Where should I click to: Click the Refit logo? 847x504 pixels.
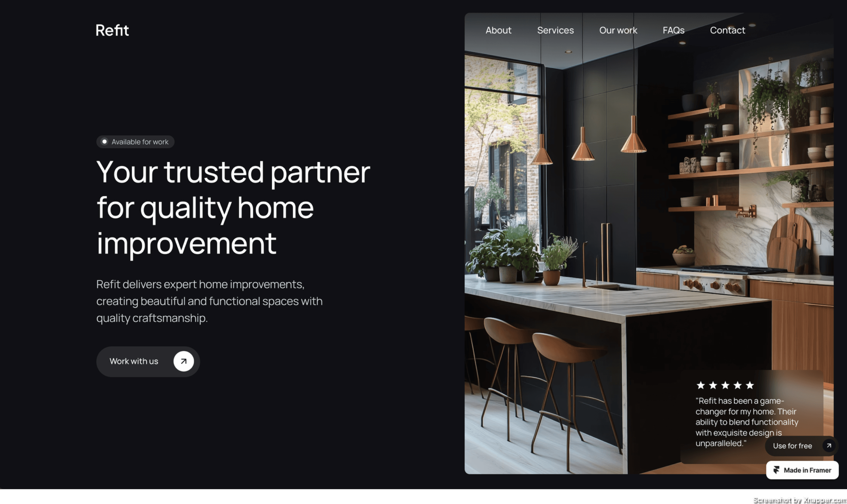pyautogui.click(x=112, y=30)
